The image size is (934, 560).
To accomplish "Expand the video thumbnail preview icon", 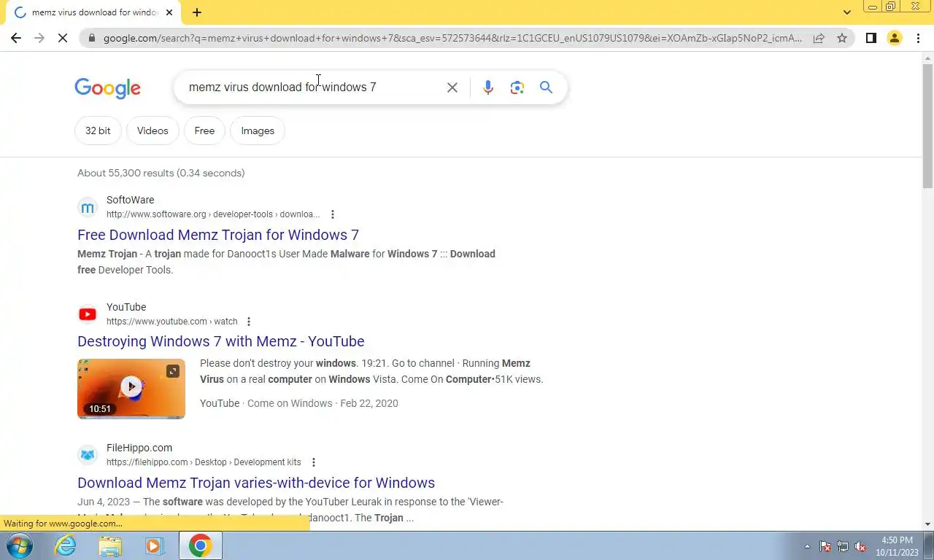I will click(173, 371).
